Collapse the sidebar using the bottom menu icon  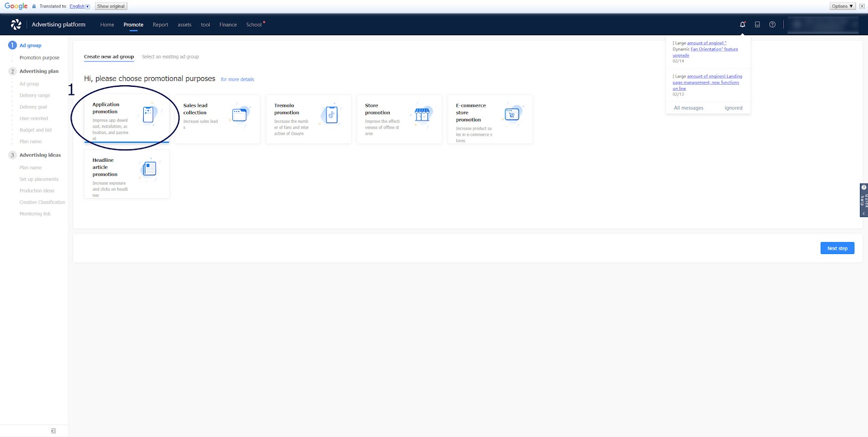[x=53, y=431]
